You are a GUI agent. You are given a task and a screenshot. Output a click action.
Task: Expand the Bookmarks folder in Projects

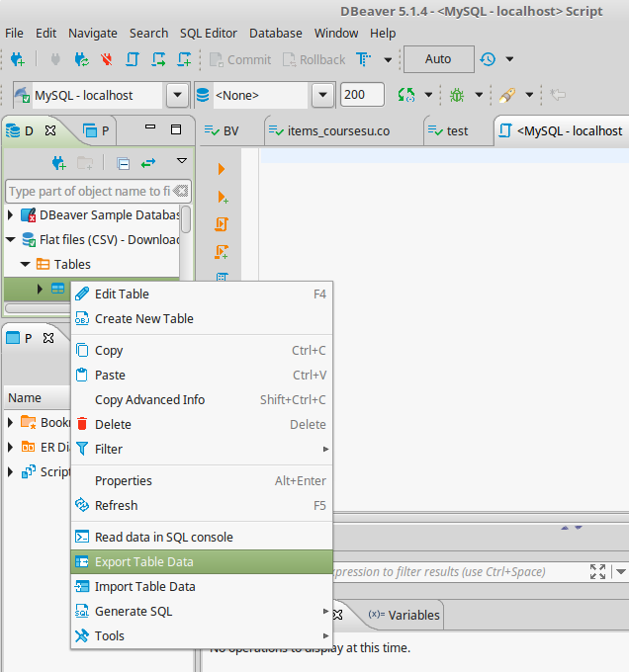(11, 423)
